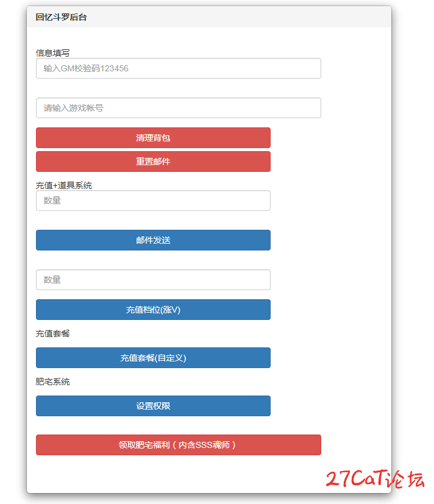
Task: Click the gray panel header bar
Action: coord(209,17)
